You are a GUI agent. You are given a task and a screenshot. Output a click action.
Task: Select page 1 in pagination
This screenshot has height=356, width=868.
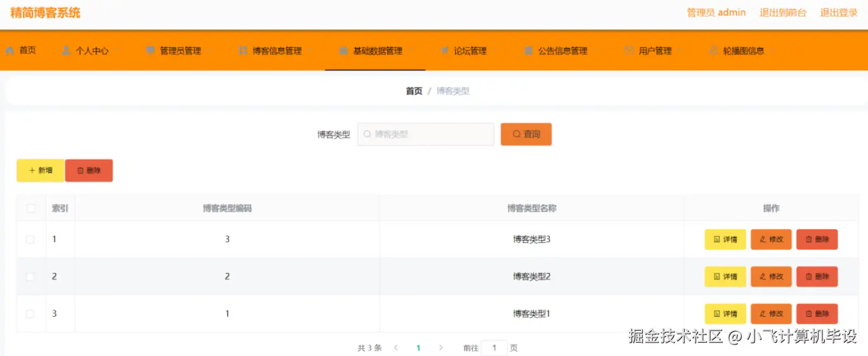(418, 348)
